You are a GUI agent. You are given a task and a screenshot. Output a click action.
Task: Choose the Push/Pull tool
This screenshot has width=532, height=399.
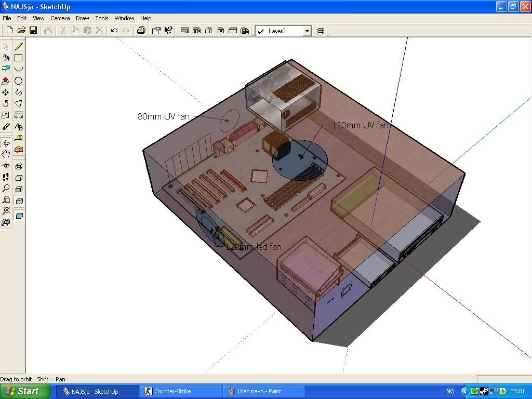[6, 81]
